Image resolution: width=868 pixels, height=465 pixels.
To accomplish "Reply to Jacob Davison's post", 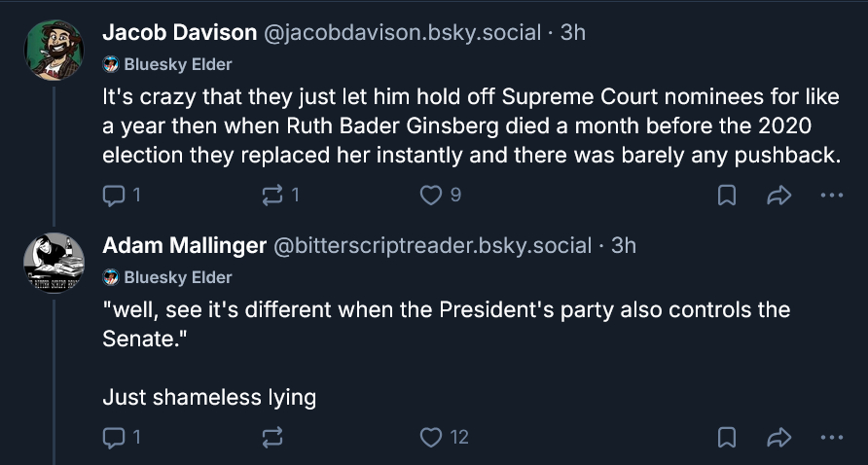I will 114,196.
